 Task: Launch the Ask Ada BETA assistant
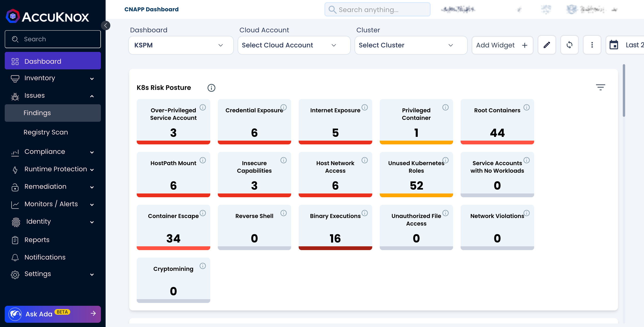tap(53, 314)
